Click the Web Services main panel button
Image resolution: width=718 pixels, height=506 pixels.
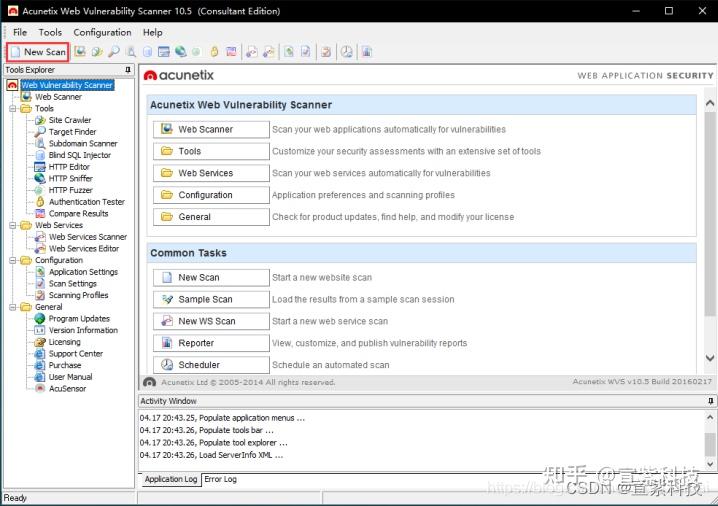[211, 173]
